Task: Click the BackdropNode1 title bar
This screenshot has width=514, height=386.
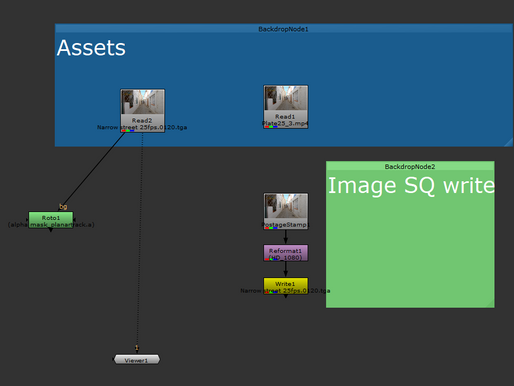Action: [284, 29]
